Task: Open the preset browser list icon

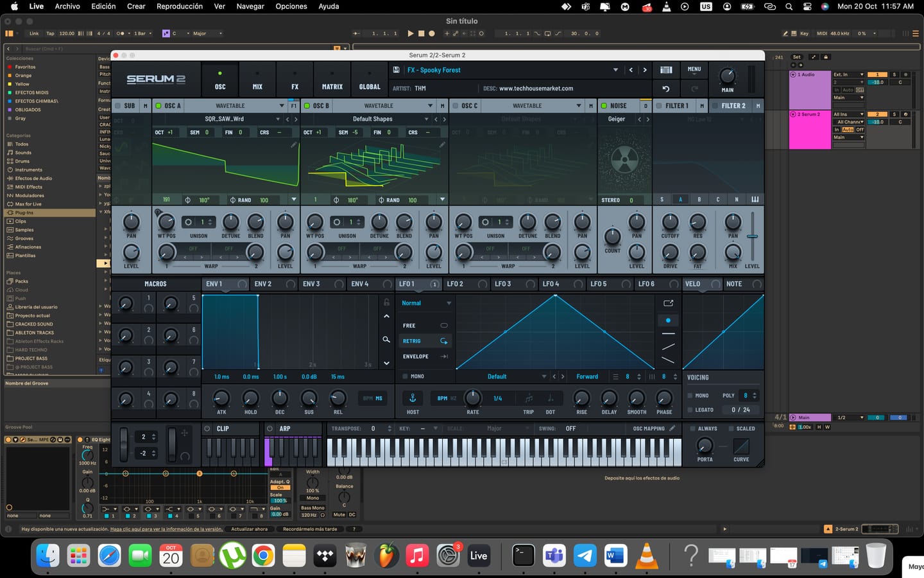Action: pos(666,70)
